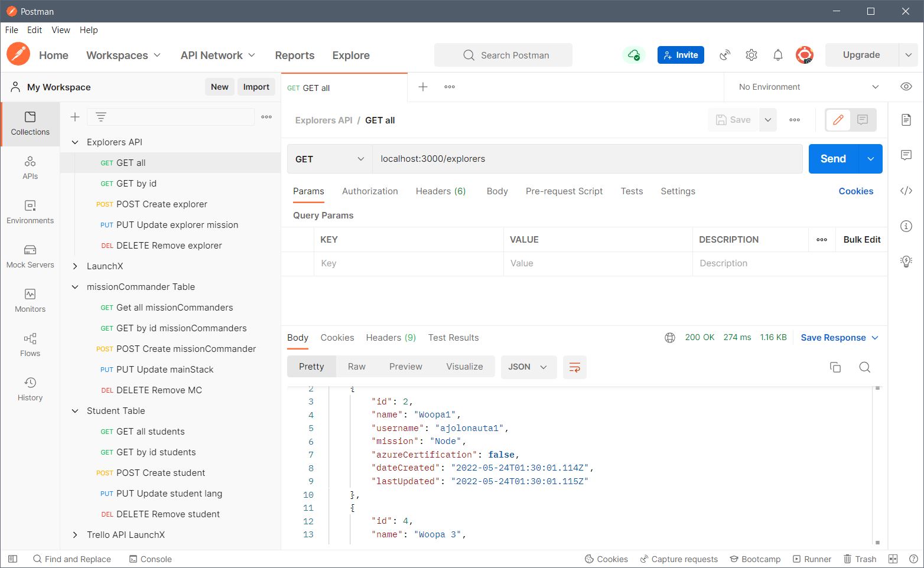Open the Collections sidebar panel
924x568 pixels.
[30, 124]
